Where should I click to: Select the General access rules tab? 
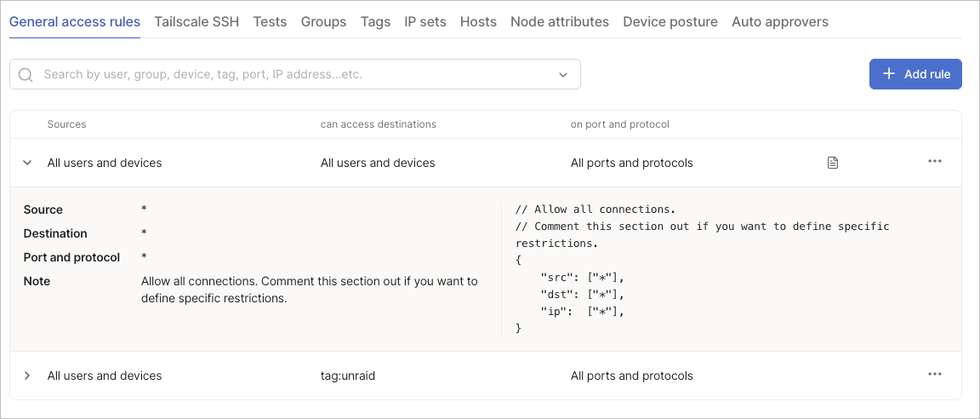[x=75, y=22]
